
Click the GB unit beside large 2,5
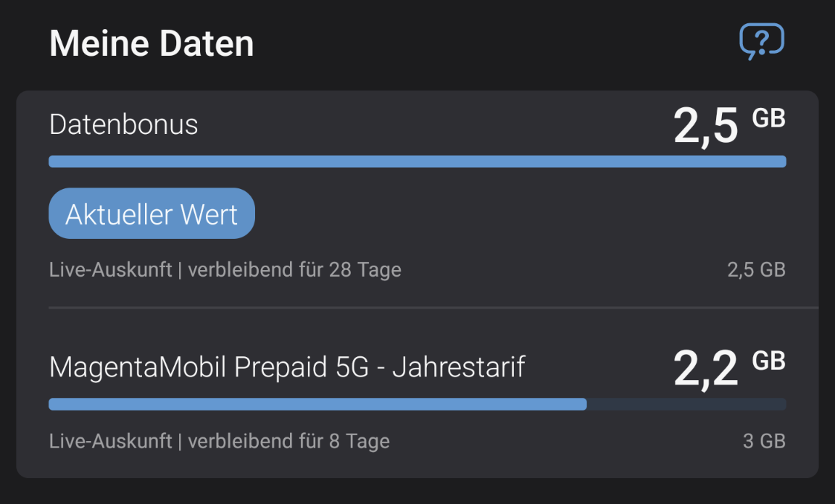coord(768,118)
